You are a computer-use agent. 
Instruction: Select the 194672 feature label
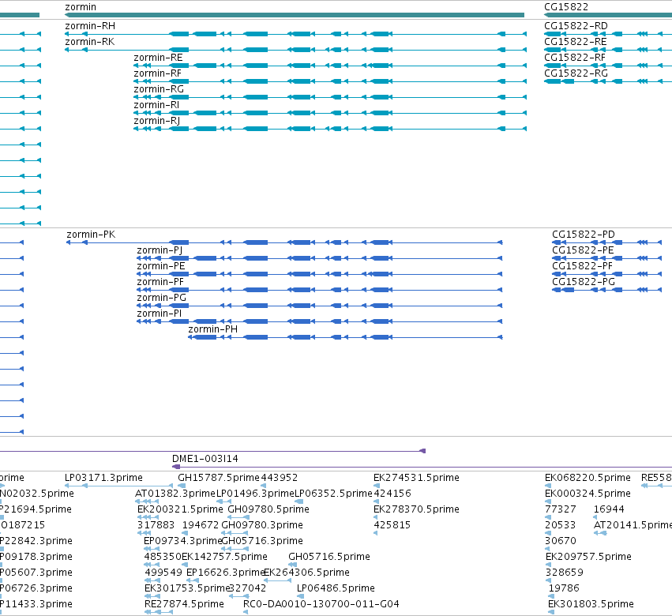pyautogui.click(x=201, y=525)
